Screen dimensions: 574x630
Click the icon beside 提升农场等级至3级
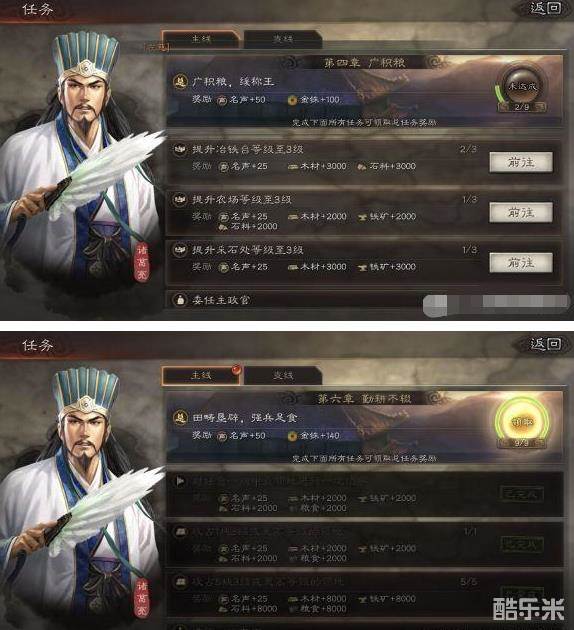tap(180, 199)
